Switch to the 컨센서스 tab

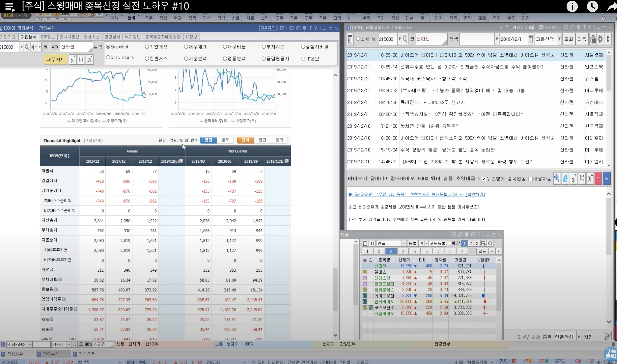(x=92, y=37)
